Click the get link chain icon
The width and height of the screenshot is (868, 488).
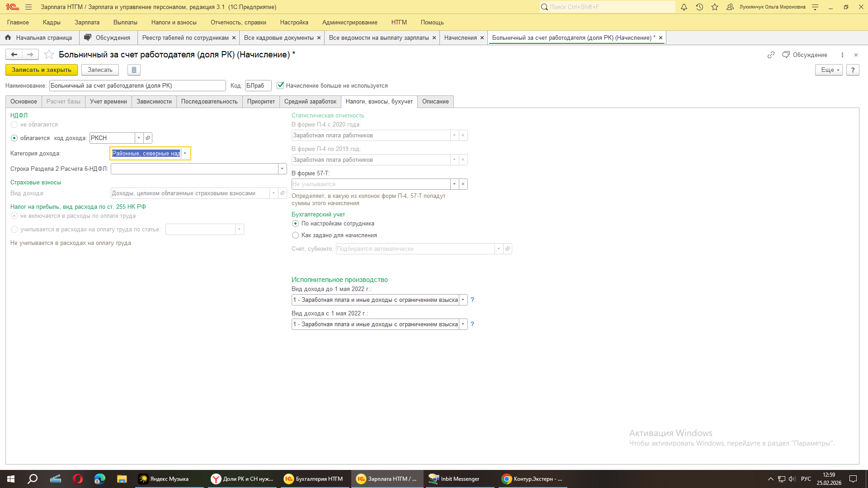pyautogui.click(x=771, y=55)
